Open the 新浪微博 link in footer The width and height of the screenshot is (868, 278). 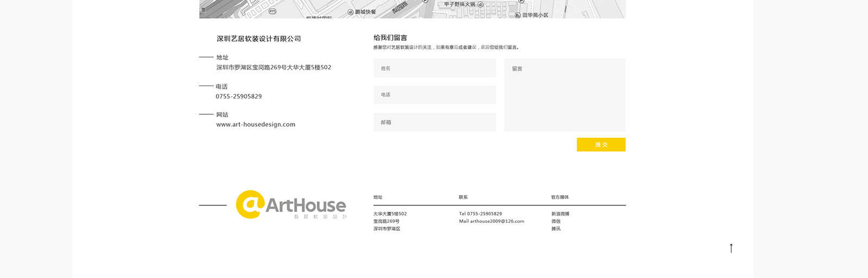560,214
